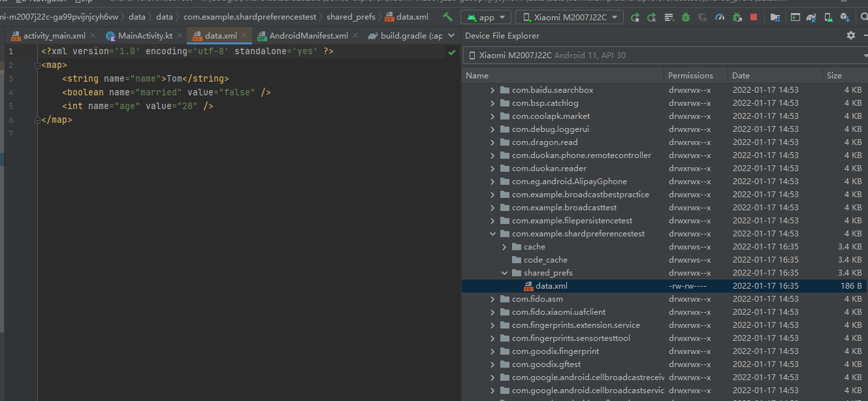Switch to the build.gradle tab

pyautogui.click(x=406, y=36)
